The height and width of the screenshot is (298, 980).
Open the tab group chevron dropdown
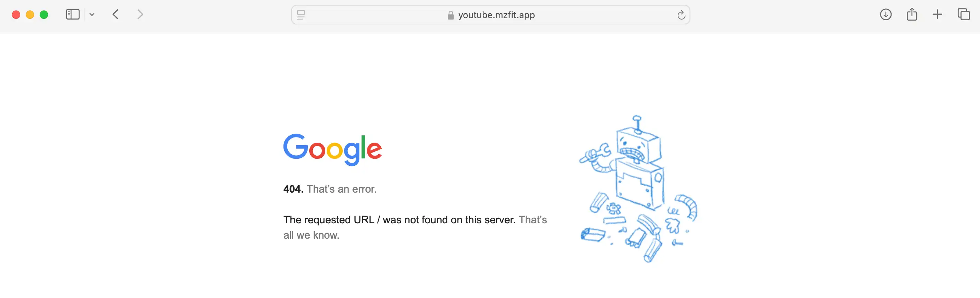click(x=91, y=14)
